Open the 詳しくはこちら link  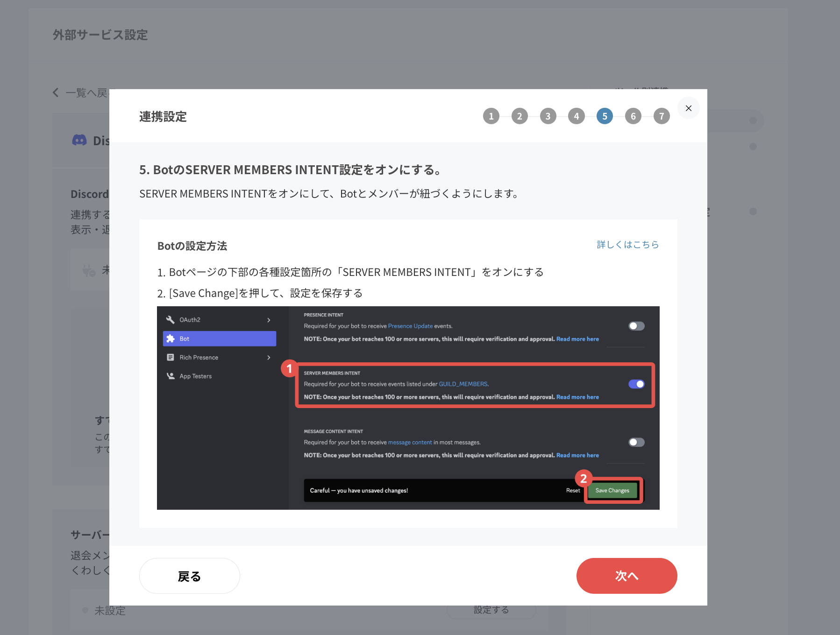[627, 245]
